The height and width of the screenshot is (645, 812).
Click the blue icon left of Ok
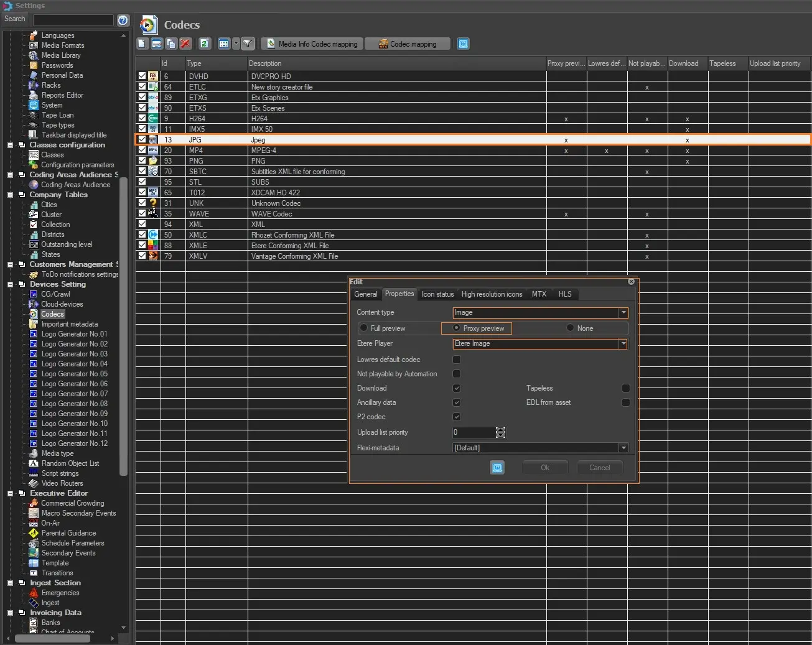(497, 468)
